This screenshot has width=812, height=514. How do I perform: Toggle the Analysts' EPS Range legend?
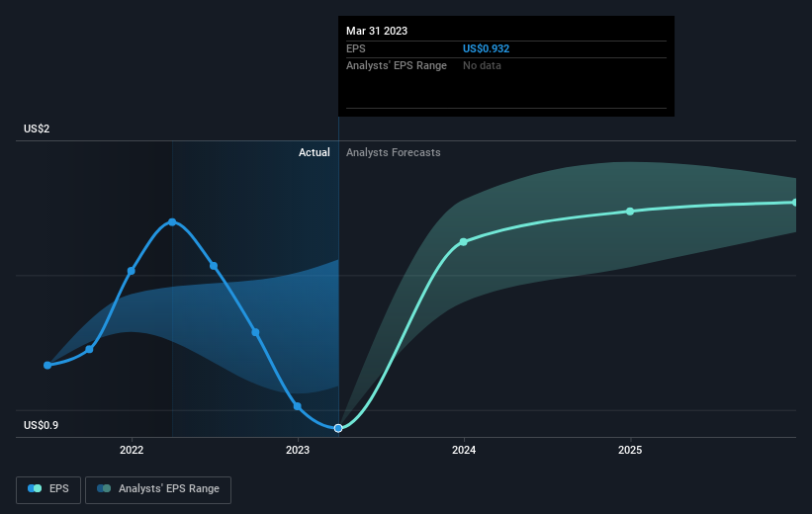158,489
